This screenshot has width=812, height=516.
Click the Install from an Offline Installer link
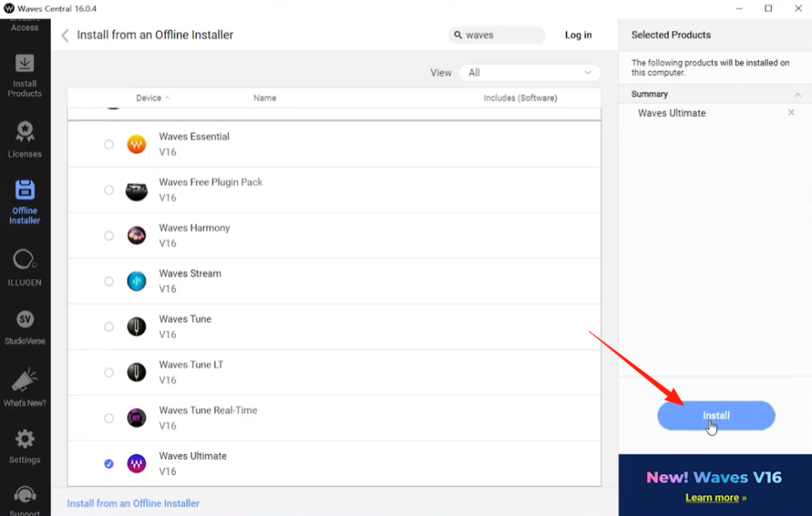133,503
